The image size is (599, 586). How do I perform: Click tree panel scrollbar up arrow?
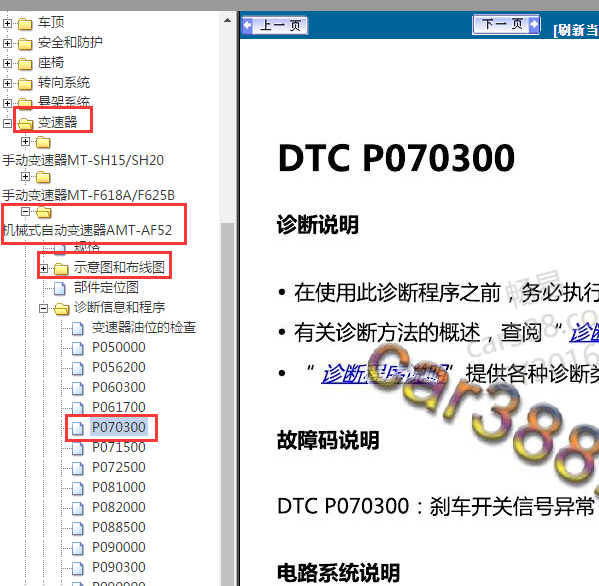[x=228, y=20]
